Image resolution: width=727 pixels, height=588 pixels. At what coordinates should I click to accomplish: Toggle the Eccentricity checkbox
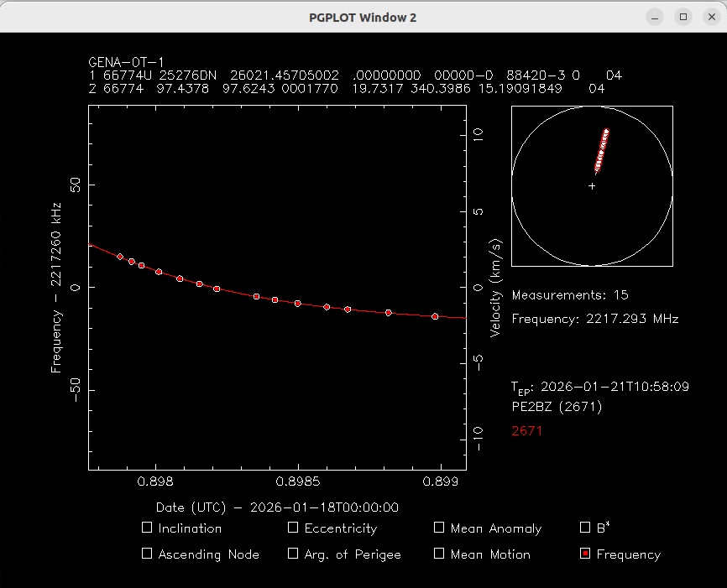(x=293, y=528)
